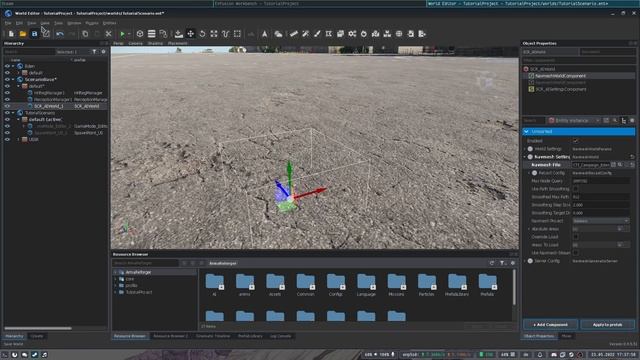640x360 pixels.
Task: Open the Prefabs folder in Resource Browser
Action: click(487, 285)
